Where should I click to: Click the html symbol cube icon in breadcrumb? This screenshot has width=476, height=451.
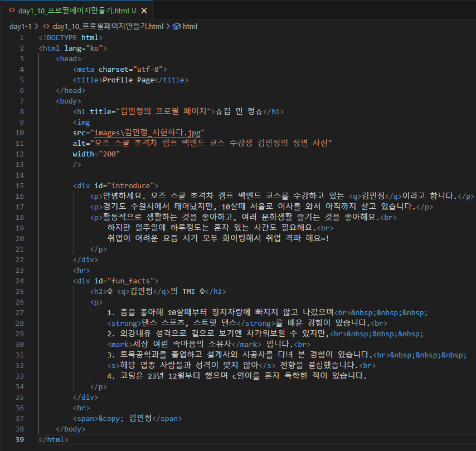coord(176,26)
